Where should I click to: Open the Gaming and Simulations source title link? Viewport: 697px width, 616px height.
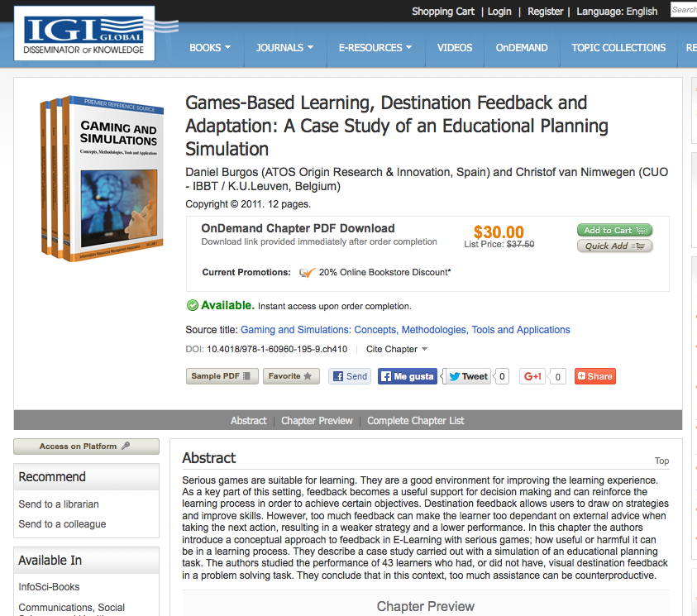[x=405, y=330]
